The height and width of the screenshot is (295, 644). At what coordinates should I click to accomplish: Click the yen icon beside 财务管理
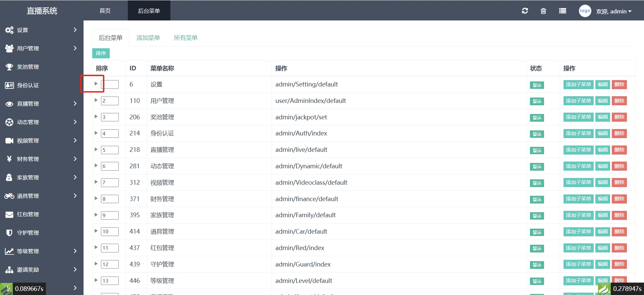pos(9,159)
